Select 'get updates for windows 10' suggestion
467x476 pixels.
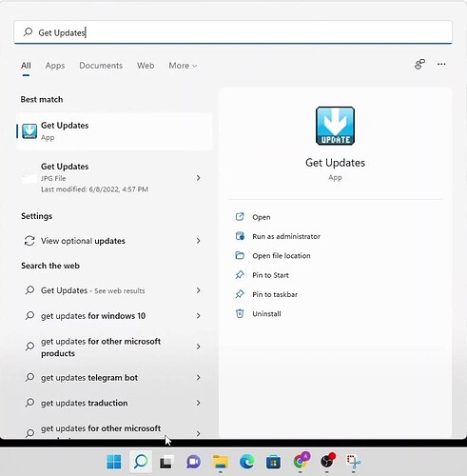[x=114, y=316]
